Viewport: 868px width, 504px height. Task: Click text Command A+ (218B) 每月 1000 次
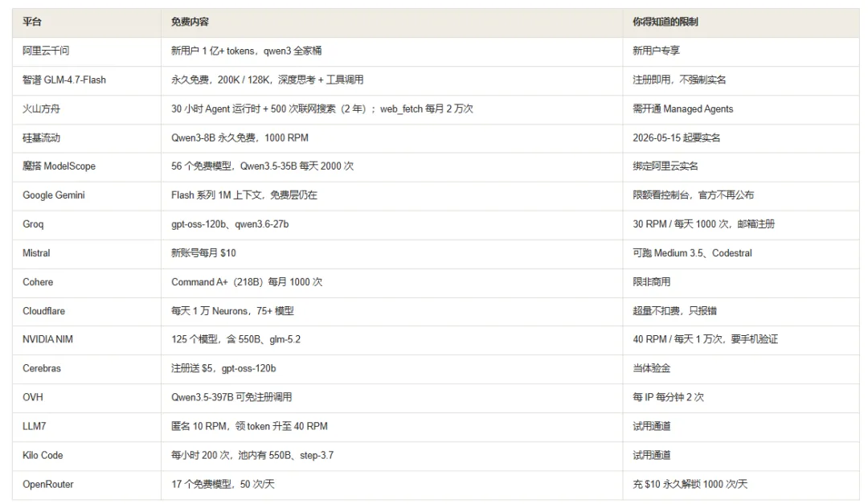click(x=247, y=282)
